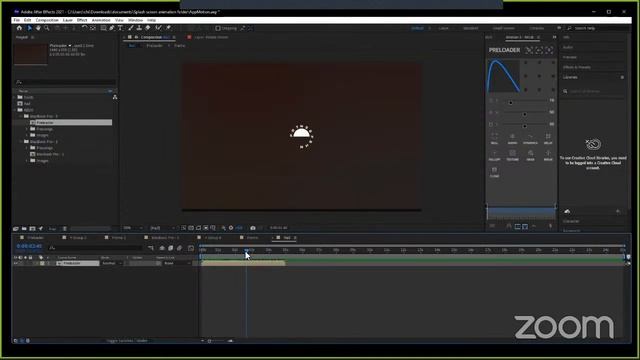Viewport: 640px width, 360px height.
Task: Open the Audio panel heading
Action: coord(568,47)
